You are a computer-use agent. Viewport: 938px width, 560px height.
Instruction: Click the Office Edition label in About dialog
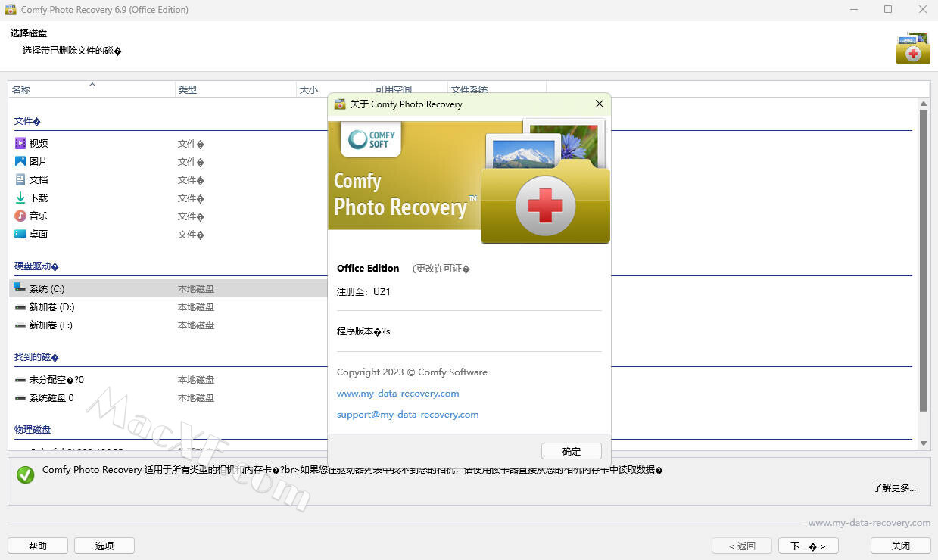pos(368,269)
